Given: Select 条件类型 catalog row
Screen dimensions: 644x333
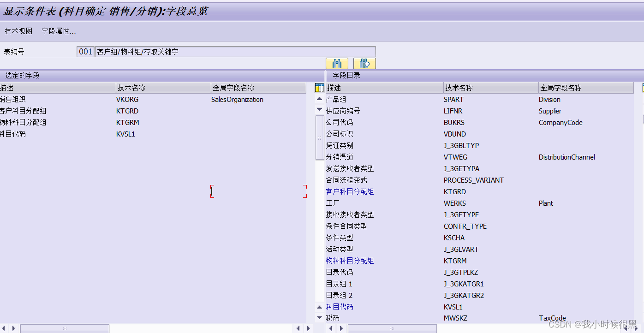Looking at the screenshot, I should coord(340,238).
